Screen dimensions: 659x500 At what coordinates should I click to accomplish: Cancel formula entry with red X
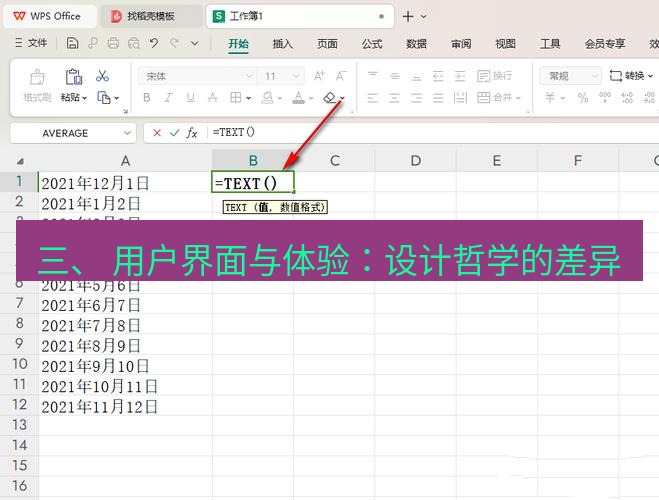[157, 133]
